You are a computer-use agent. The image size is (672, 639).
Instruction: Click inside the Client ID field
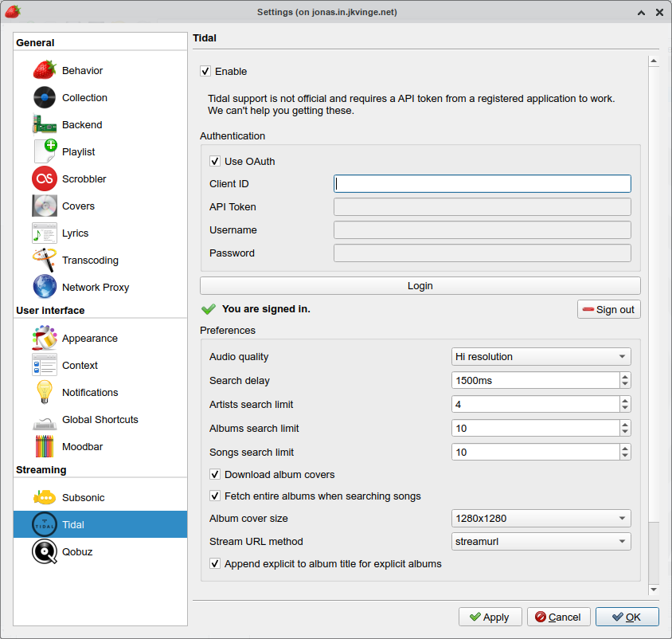pos(482,183)
